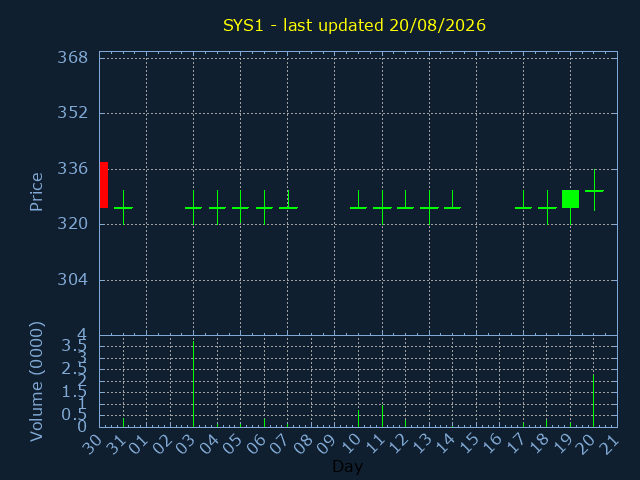Click the day 17 candlestick
640x480 pixels.
523,200
